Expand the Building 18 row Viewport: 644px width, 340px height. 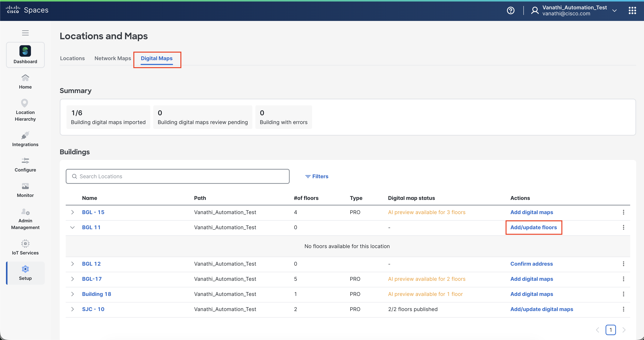point(72,294)
